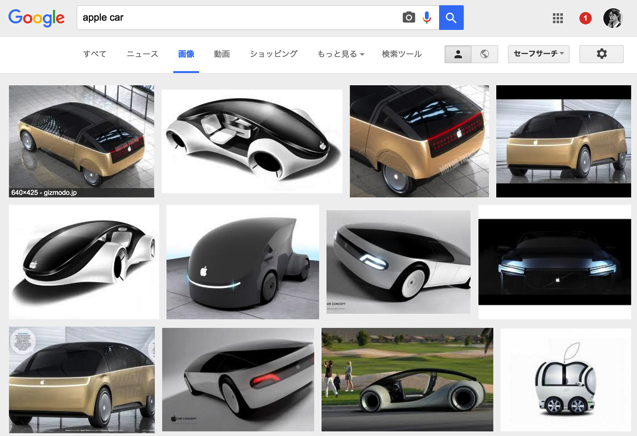The height and width of the screenshot is (436, 637).
Task: Switch to the ショッピング tab
Action: [x=273, y=54]
